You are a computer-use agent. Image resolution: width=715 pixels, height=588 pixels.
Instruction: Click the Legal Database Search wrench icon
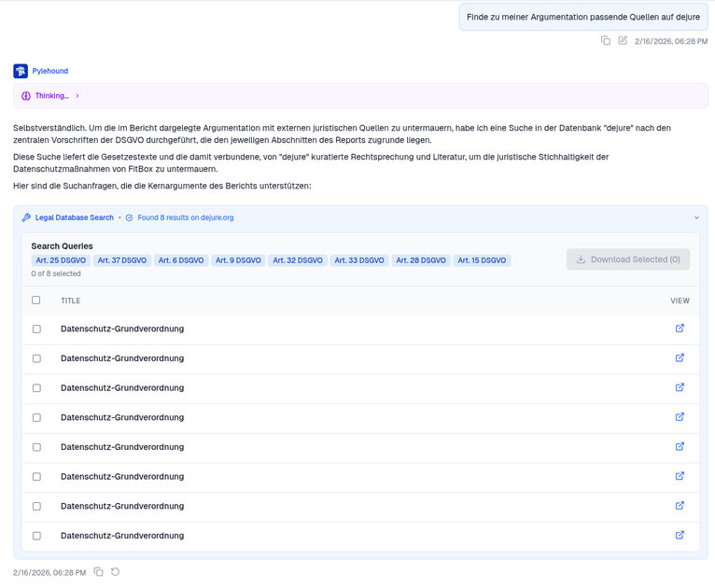click(26, 217)
